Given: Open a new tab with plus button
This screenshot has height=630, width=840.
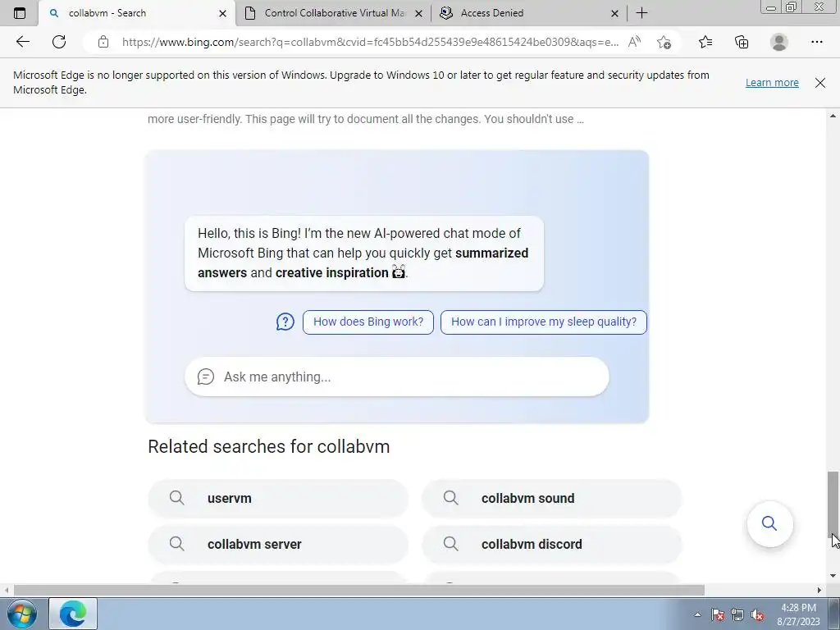Looking at the screenshot, I should 641,13.
